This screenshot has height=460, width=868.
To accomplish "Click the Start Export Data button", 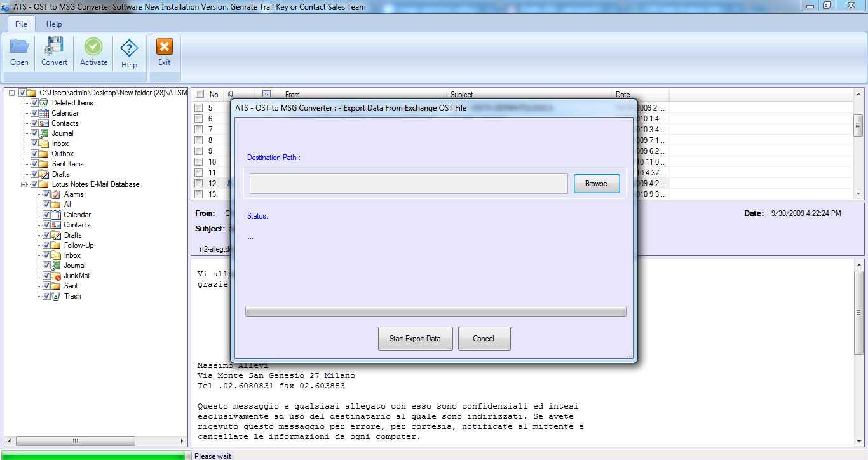I will point(415,339).
